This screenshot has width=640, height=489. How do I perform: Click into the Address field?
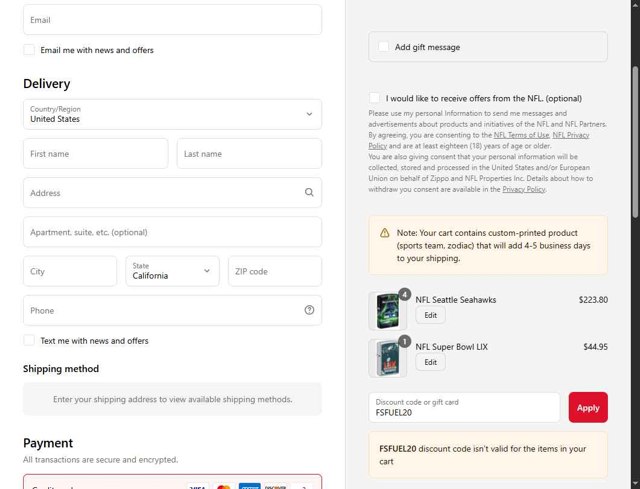pyautogui.click(x=172, y=193)
